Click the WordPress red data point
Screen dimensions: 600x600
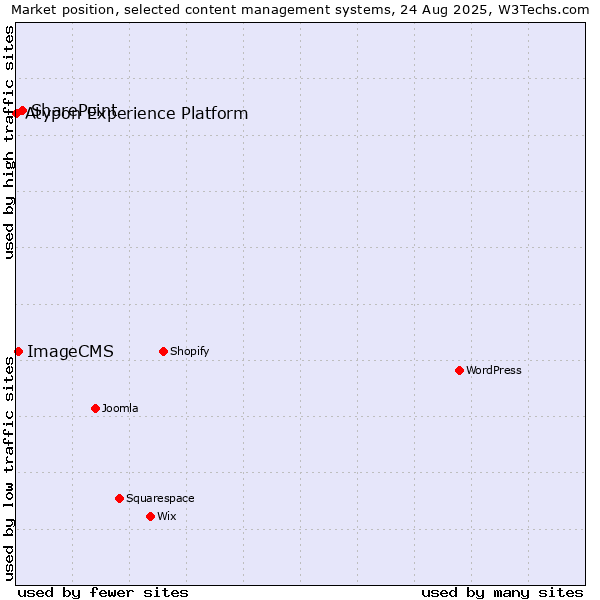460,370
